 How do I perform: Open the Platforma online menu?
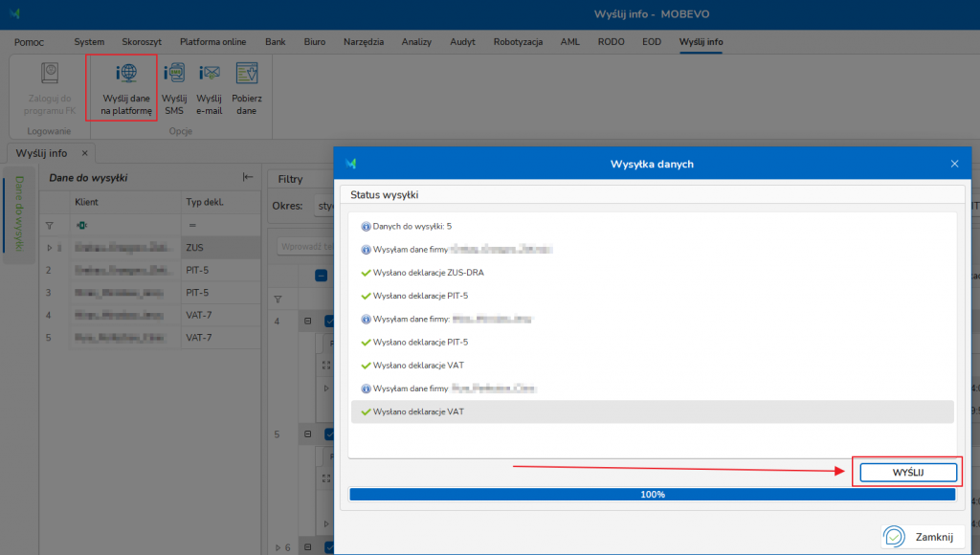pyautogui.click(x=213, y=42)
